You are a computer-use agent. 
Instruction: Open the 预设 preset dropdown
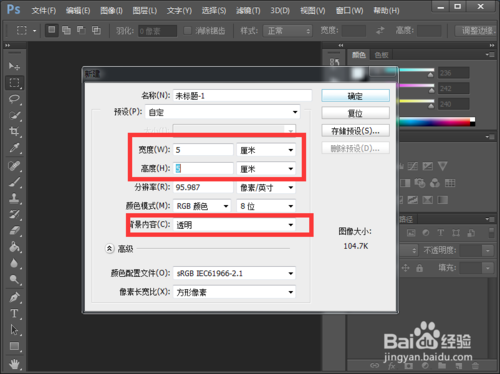[222, 112]
